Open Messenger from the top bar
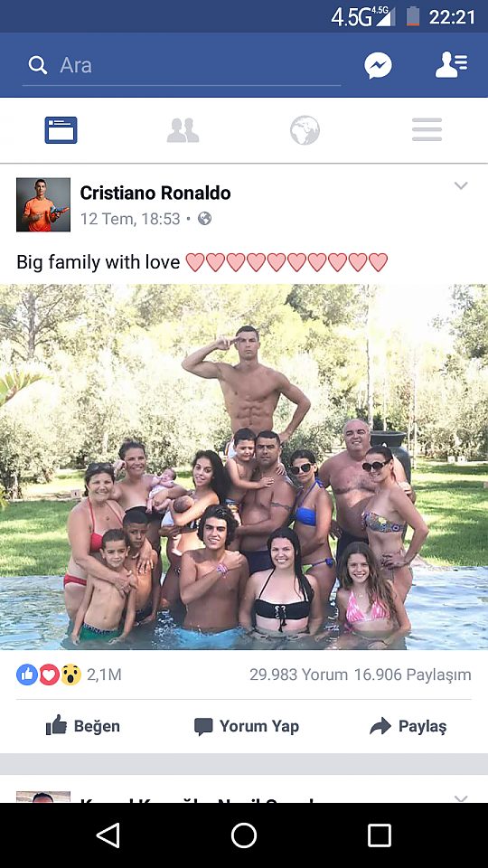The height and width of the screenshot is (868, 488). [378, 66]
